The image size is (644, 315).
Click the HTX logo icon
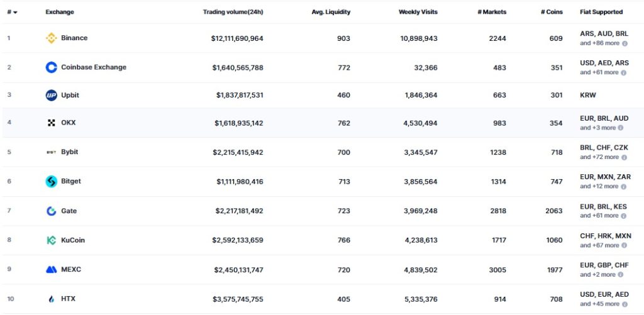pos(52,299)
